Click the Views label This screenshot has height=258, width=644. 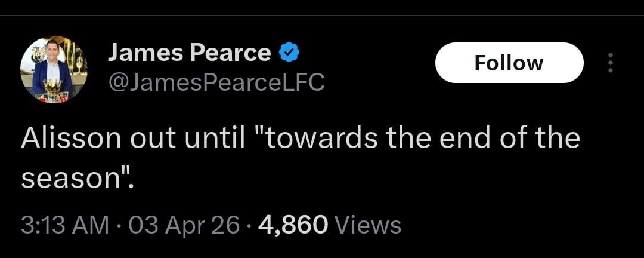point(368,225)
